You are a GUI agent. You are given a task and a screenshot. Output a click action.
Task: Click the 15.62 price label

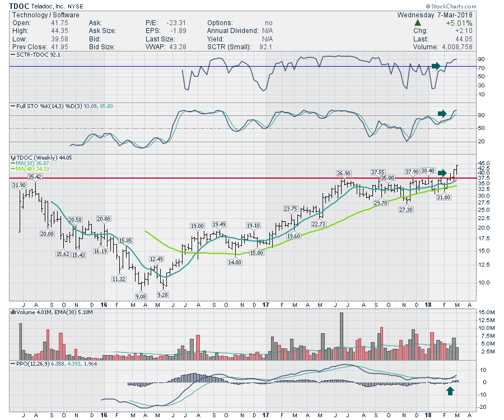click(x=63, y=254)
